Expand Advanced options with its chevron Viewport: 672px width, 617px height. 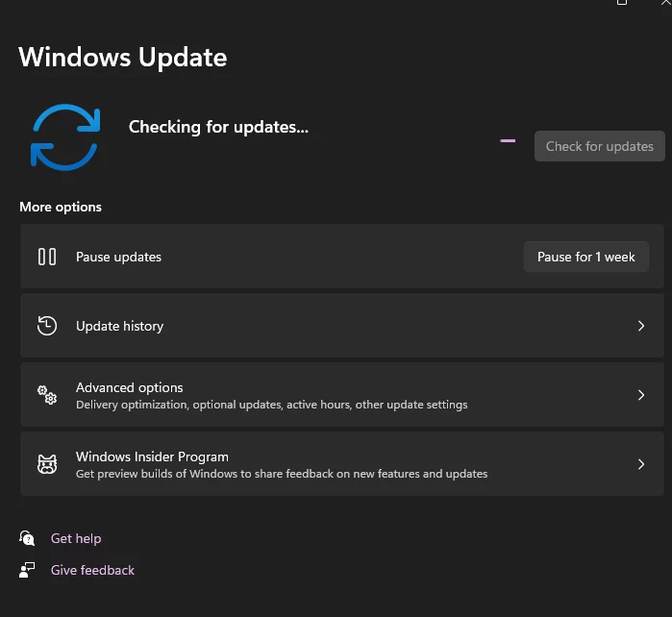[x=641, y=395]
